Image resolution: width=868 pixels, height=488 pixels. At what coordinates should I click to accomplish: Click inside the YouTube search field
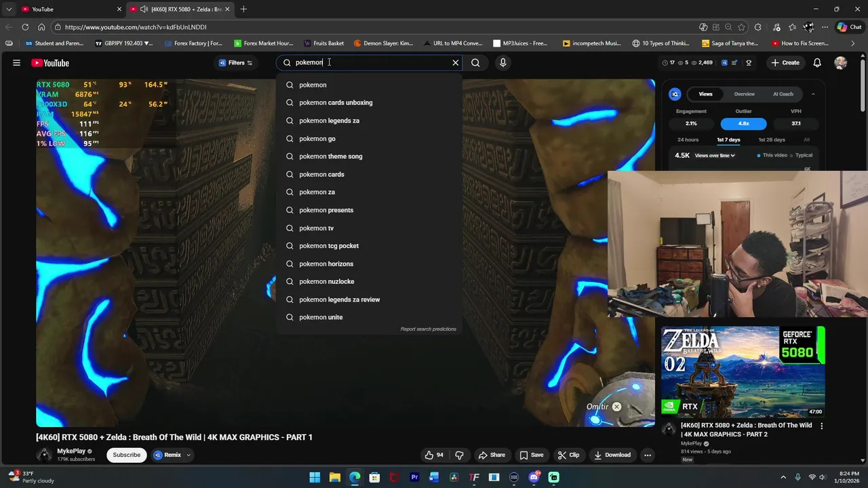point(369,62)
